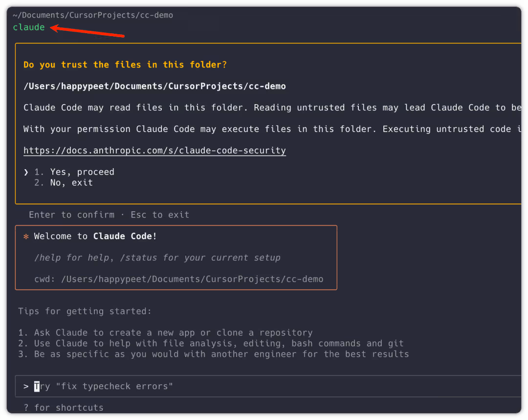The image size is (528, 420).
Task: Click the ~/Documents/CursorProjects/cc-demo path at top
Action: 93,15
